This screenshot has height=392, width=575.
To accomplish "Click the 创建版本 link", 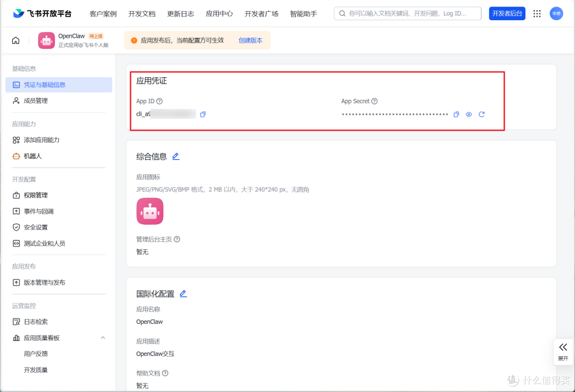I will point(250,40).
